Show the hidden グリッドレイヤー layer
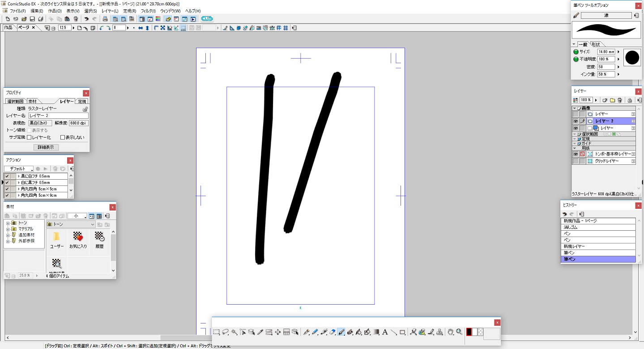Viewport: 644px width, 349px height. pyautogui.click(x=576, y=161)
